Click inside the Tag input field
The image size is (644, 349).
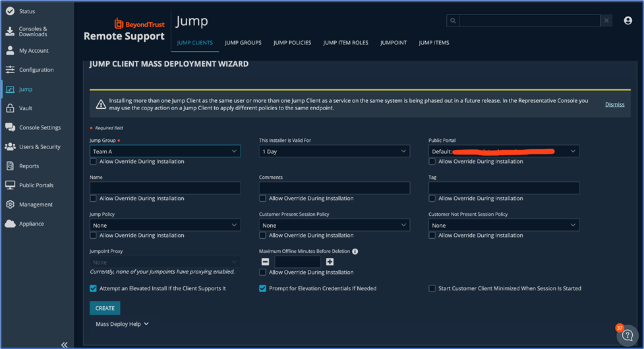point(504,188)
